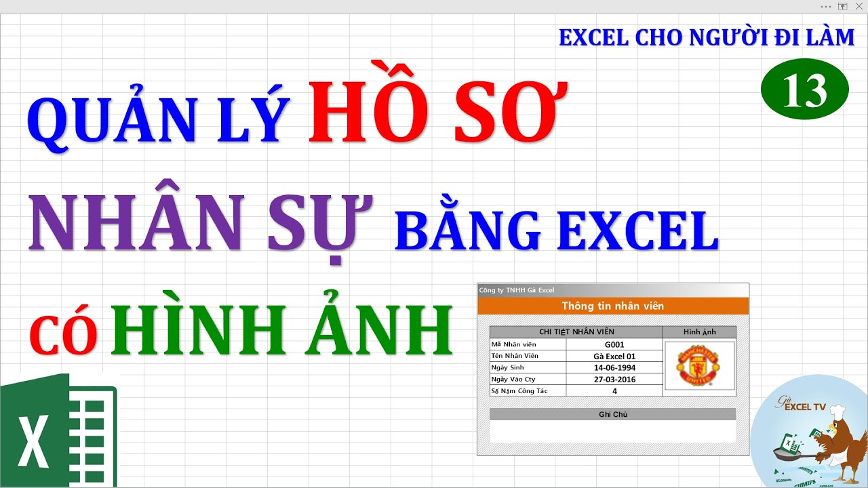Click the ribbon display options icon
Image resolution: width=868 pixels, height=488 pixels.
842,5
